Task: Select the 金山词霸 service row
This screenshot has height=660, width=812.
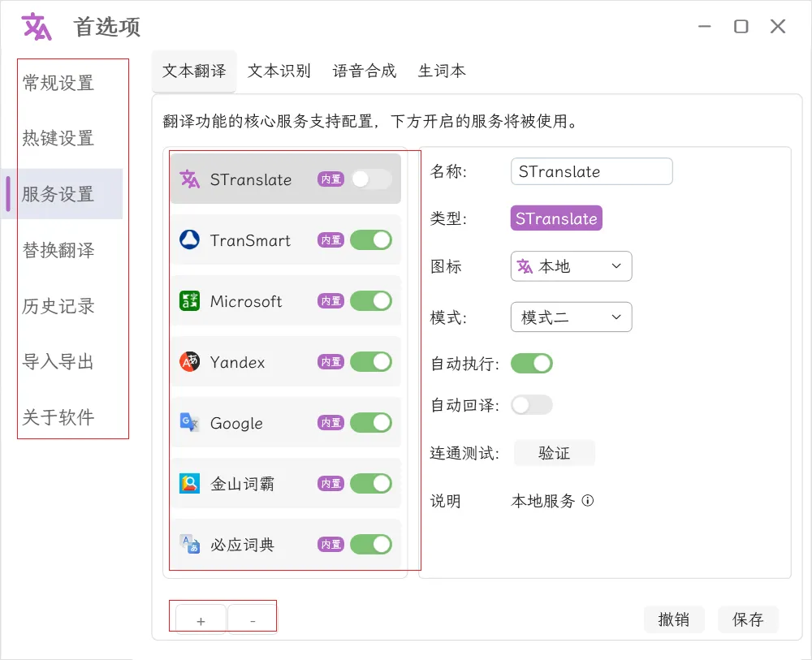Action: tap(285, 484)
